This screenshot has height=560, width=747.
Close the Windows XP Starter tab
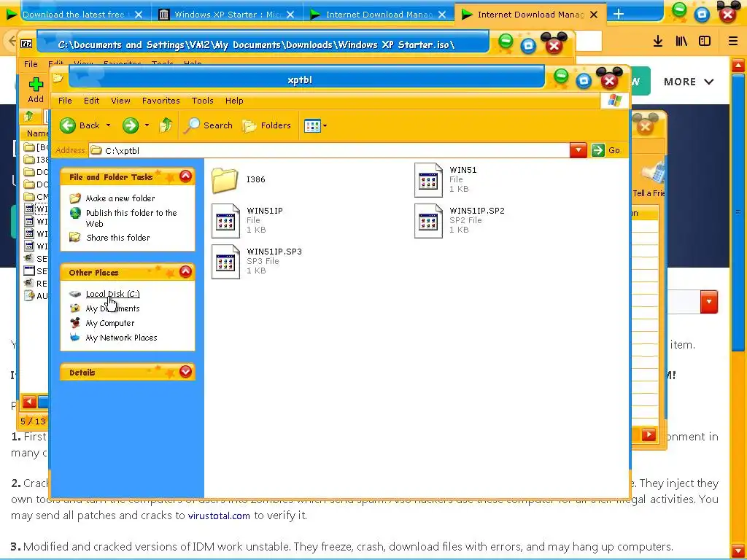[x=290, y=15]
